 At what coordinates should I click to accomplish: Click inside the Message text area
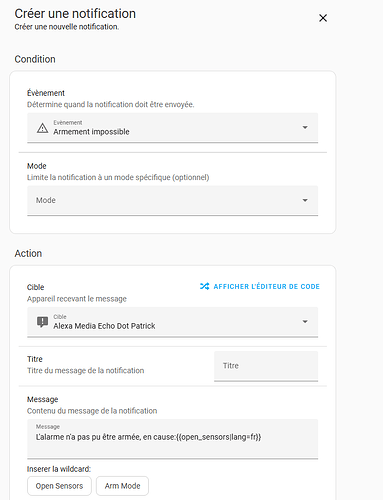pyautogui.click(x=172, y=439)
